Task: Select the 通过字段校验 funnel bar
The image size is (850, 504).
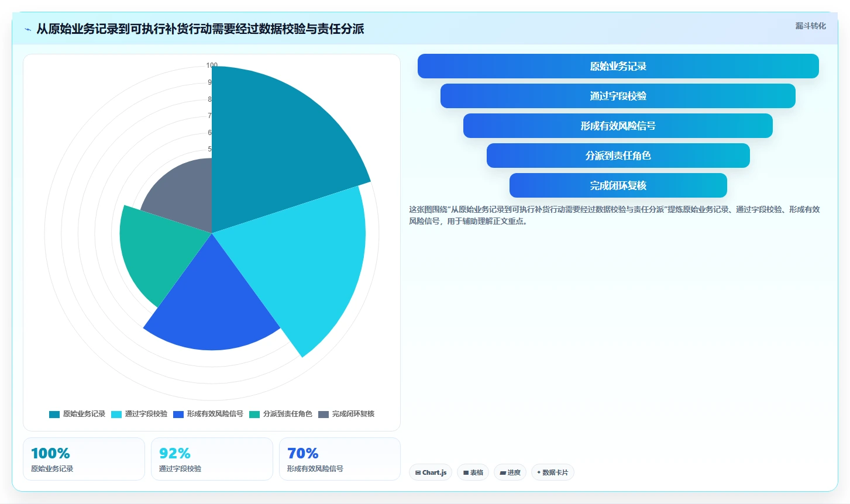Action: point(618,96)
